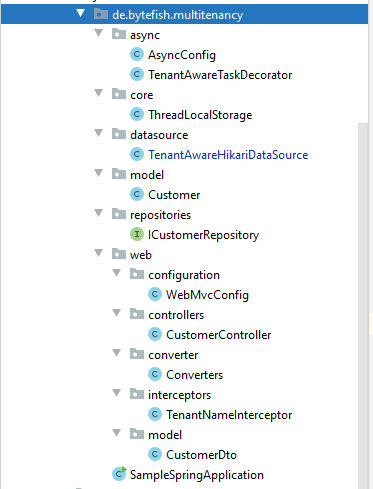373x489 pixels.
Task: Select the Customer model class
Action: [174, 195]
